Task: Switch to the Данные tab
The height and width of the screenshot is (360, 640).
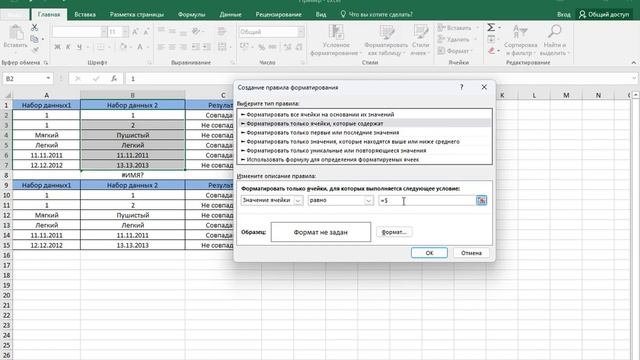Action: click(x=230, y=14)
